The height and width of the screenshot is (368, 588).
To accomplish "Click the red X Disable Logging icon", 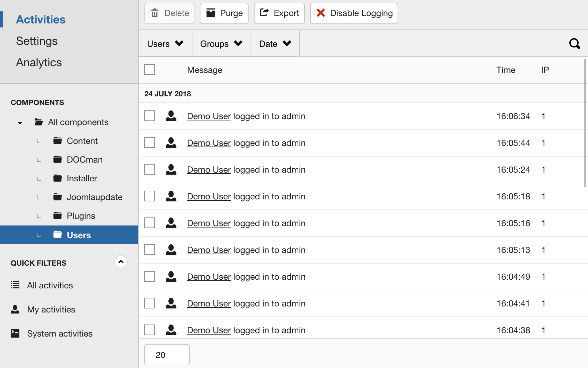I will [x=321, y=13].
